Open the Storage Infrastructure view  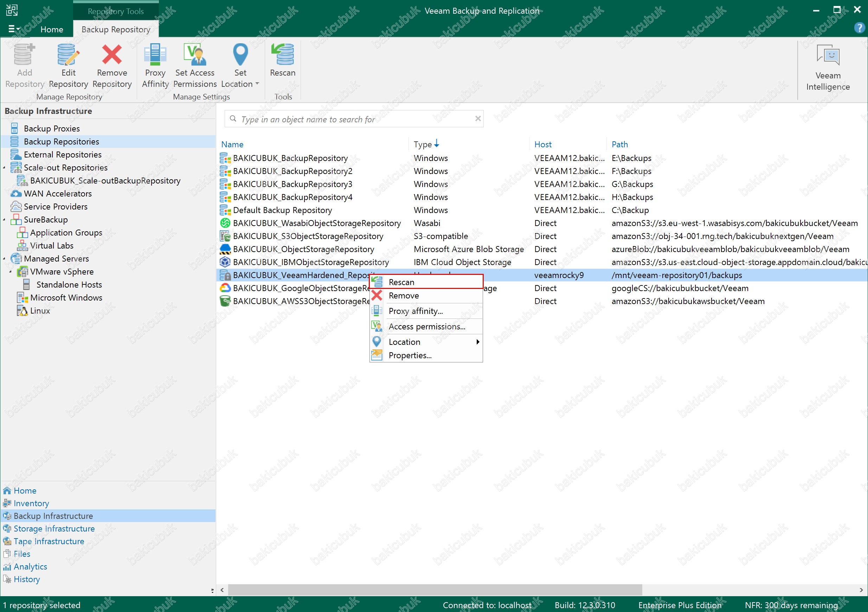point(54,529)
